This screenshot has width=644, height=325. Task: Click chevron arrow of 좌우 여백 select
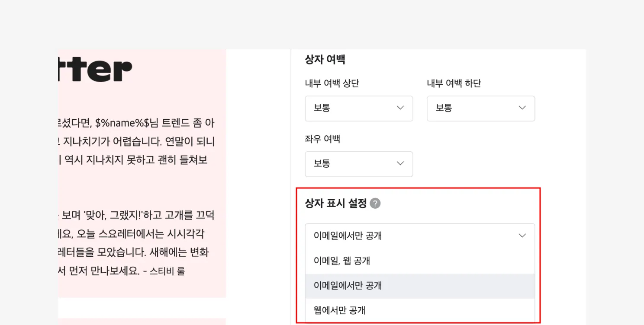coord(400,163)
